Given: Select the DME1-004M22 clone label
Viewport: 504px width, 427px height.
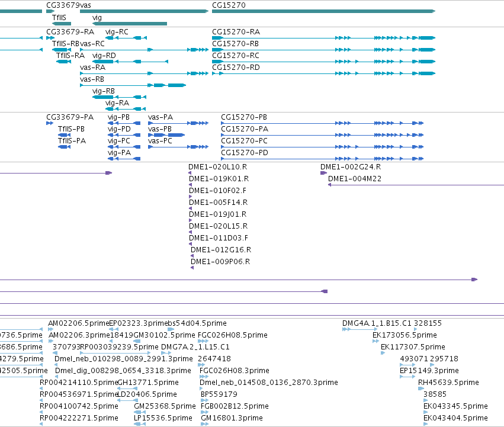Looking at the screenshot, I should [355, 179].
